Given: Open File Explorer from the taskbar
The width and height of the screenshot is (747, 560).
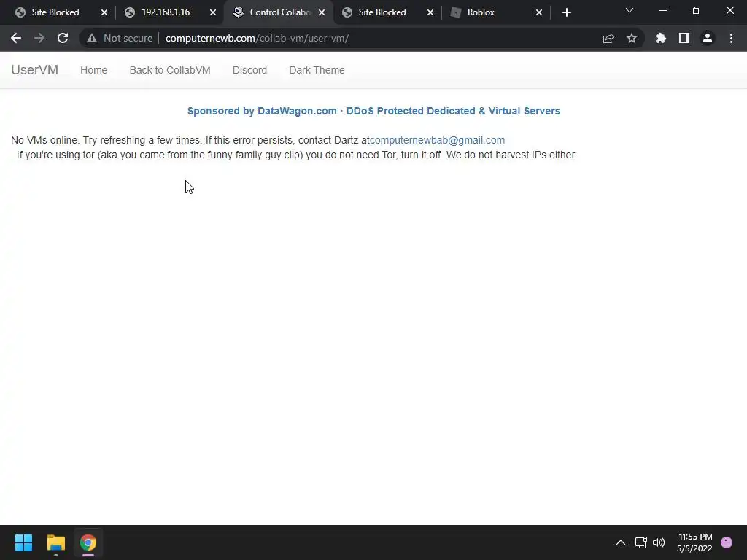Looking at the screenshot, I should pyautogui.click(x=55, y=542).
